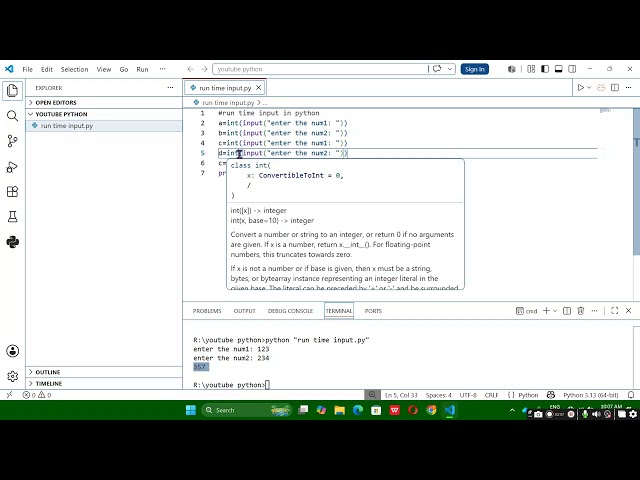
Task: Split the terminal panel
Action: tap(567, 311)
